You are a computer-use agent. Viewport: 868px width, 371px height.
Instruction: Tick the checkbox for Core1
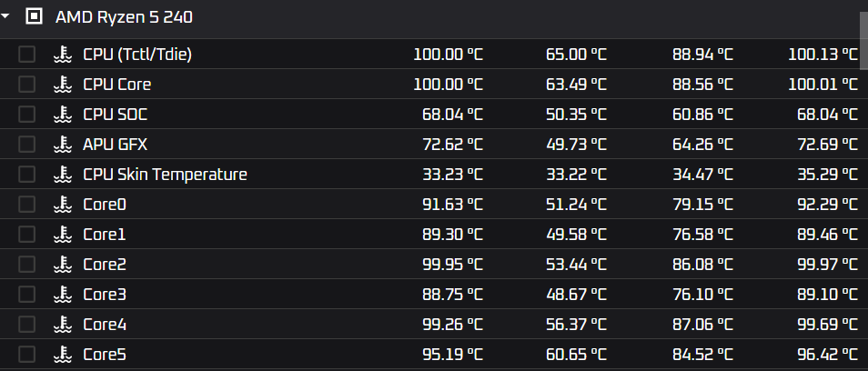(26, 235)
